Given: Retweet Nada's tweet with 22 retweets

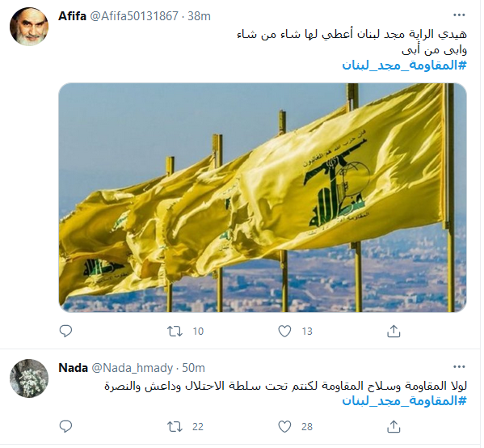Looking at the screenshot, I should pyautogui.click(x=175, y=427).
